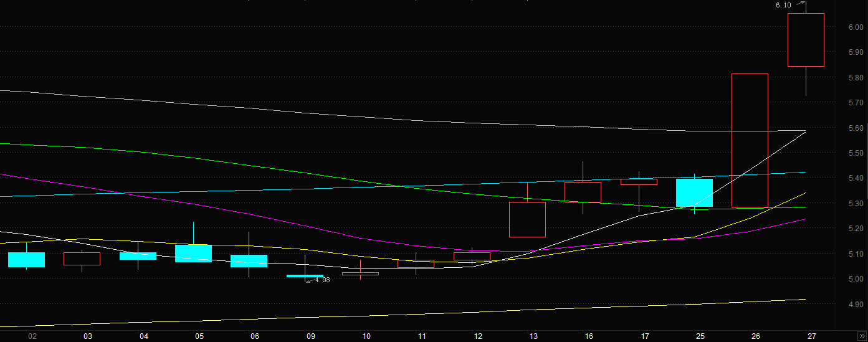Select the small red candlestick for date 11
Screen dimensions: 868x342
point(416,264)
